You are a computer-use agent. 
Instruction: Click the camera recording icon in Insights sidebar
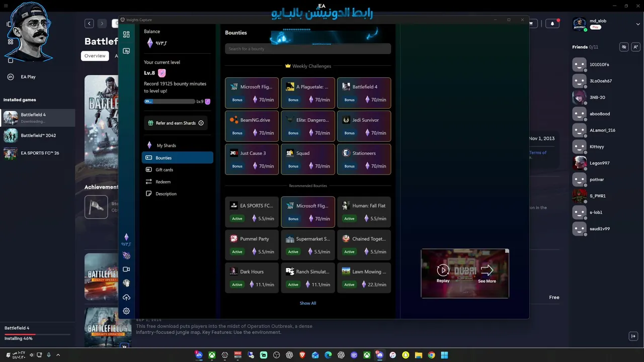126,269
